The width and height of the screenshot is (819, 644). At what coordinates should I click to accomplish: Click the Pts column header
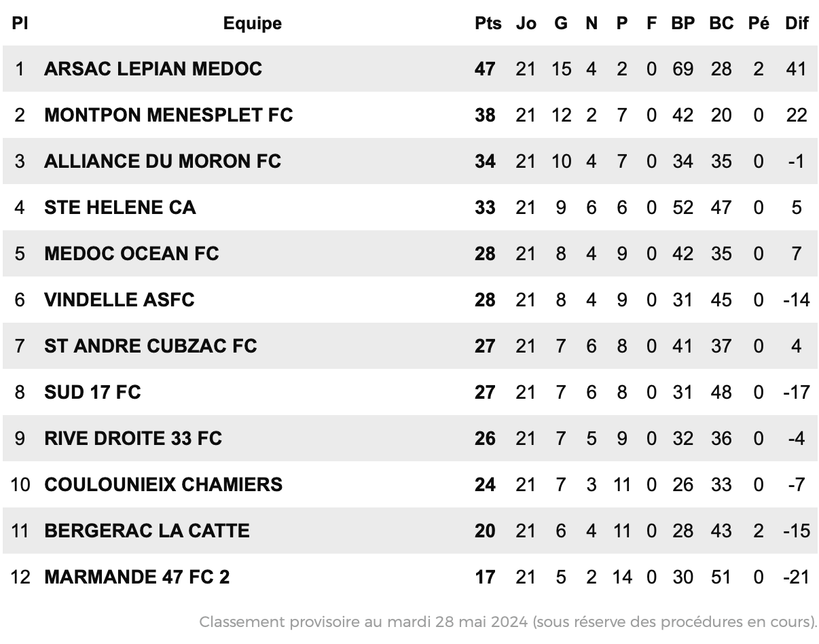pos(488,23)
